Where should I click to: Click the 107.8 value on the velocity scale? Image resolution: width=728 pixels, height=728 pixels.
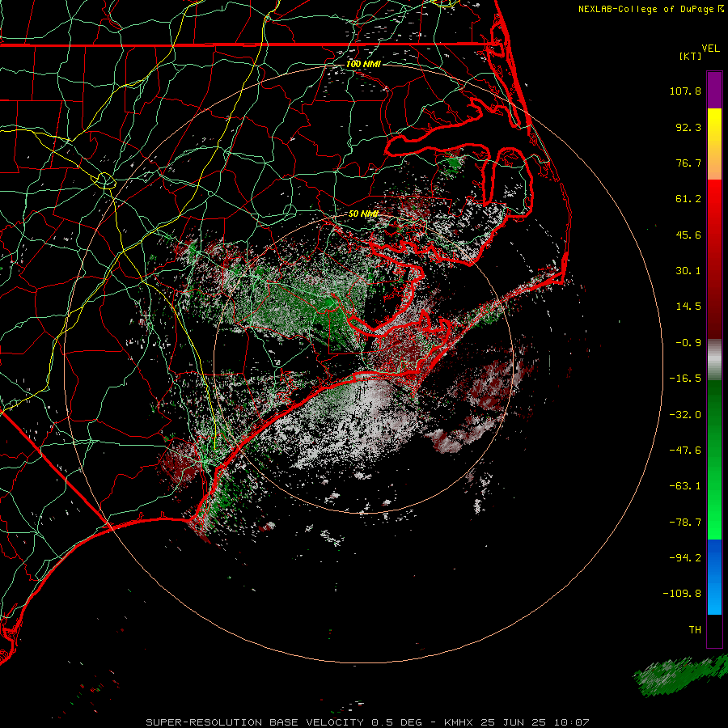pyautogui.click(x=685, y=91)
